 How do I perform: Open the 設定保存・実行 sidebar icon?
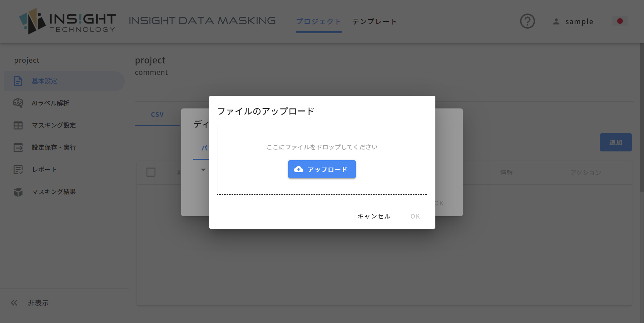tap(18, 147)
